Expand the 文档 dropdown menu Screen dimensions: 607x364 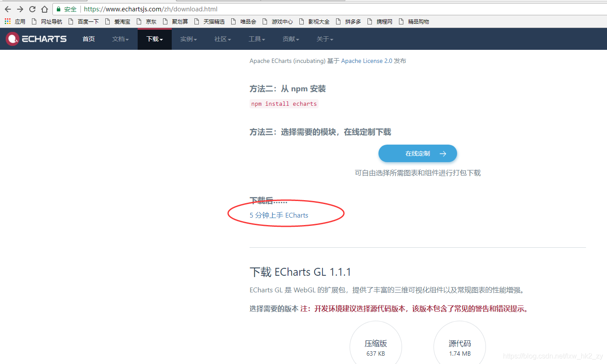(121, 39)
